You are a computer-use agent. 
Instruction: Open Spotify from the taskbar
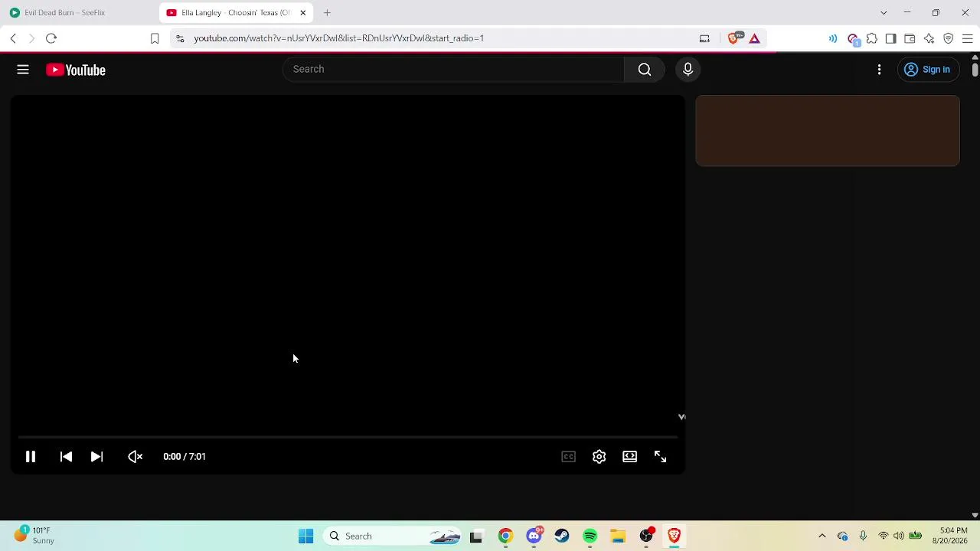(x=590, y=536)
